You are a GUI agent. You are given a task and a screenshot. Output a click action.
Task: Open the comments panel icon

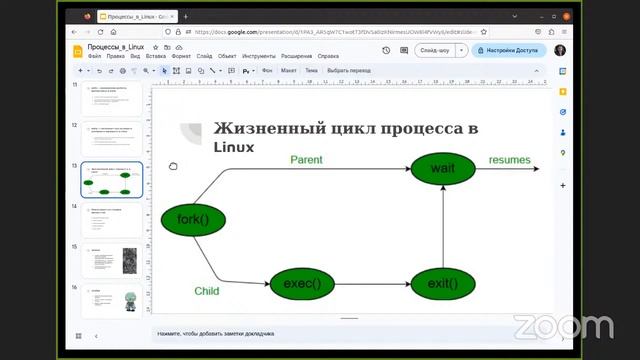tap(404, 50)
